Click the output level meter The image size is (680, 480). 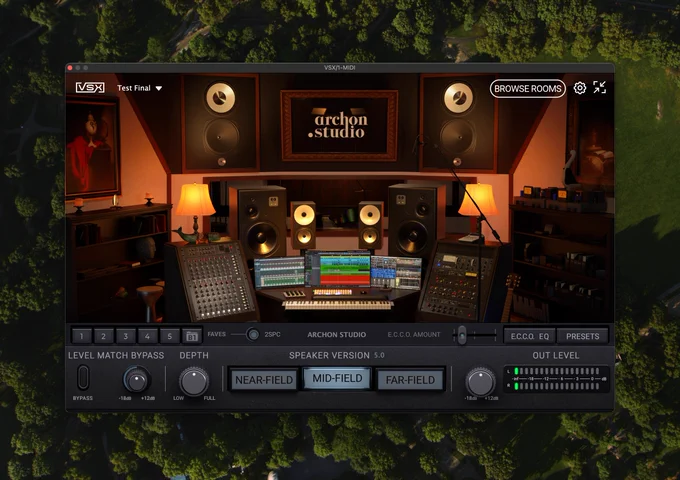click(x=556, y=379)
